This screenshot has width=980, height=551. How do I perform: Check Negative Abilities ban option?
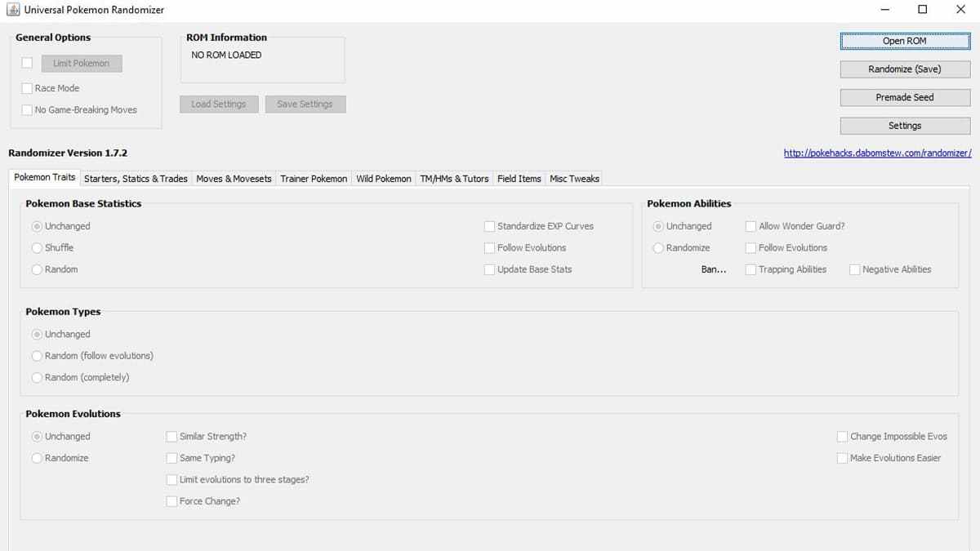854,269
